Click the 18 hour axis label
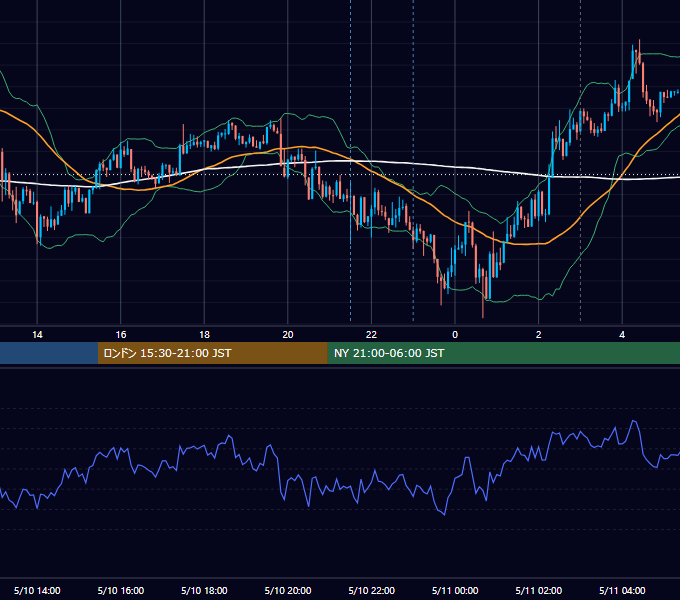This screenshot has width=680, height=600. (x=204, y=335)
